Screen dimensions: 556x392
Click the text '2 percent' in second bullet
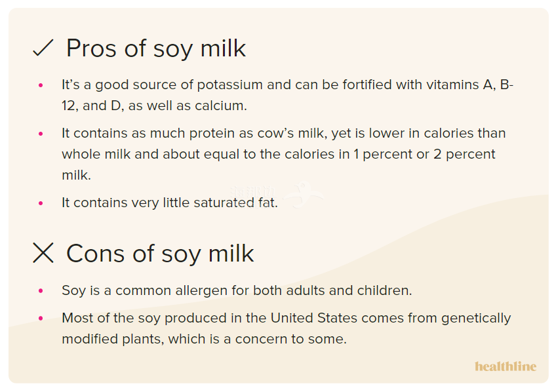tap(464, 155)
